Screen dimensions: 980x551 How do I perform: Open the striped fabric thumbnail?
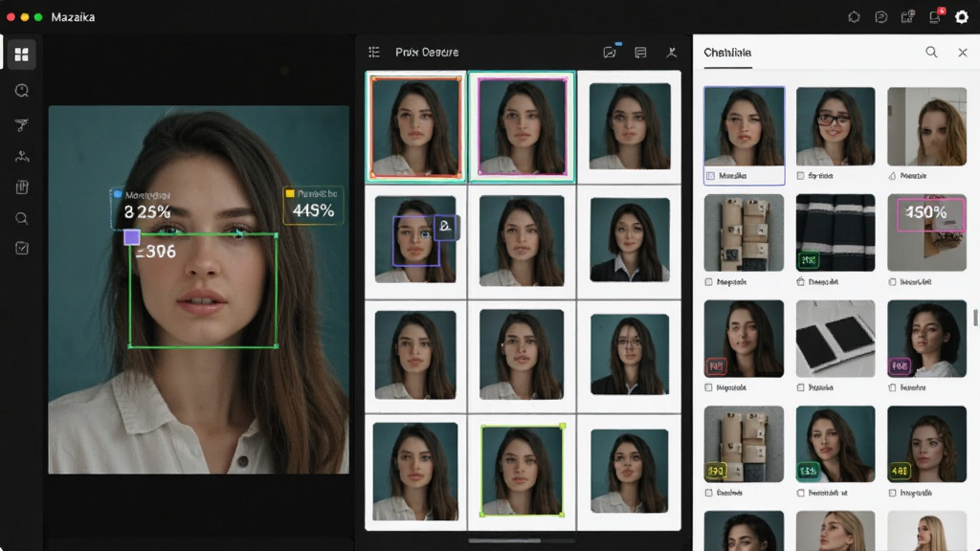point(835,232)
